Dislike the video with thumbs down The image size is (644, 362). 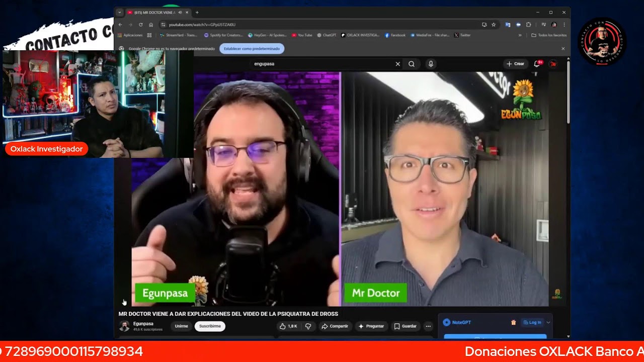[308, 326]
